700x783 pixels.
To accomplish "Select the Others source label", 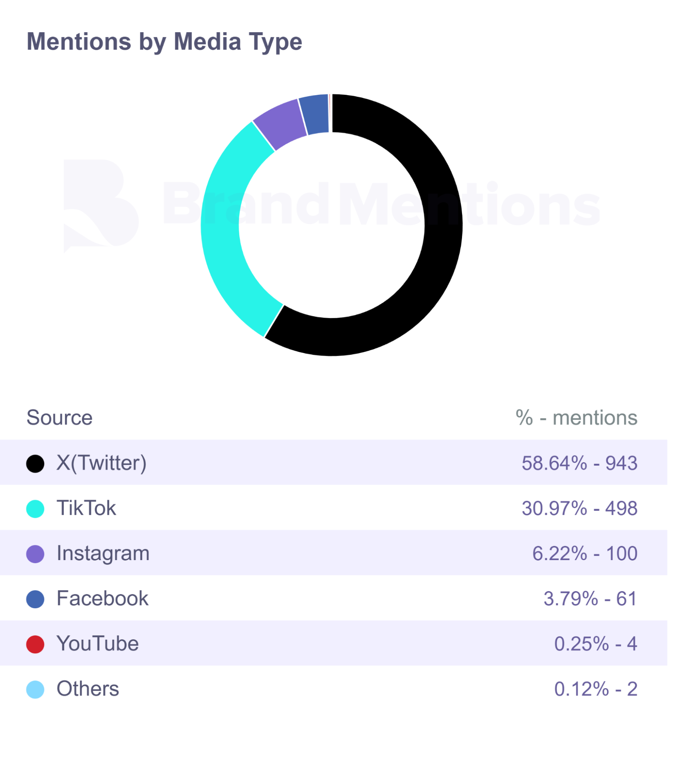I will point(88,689).
